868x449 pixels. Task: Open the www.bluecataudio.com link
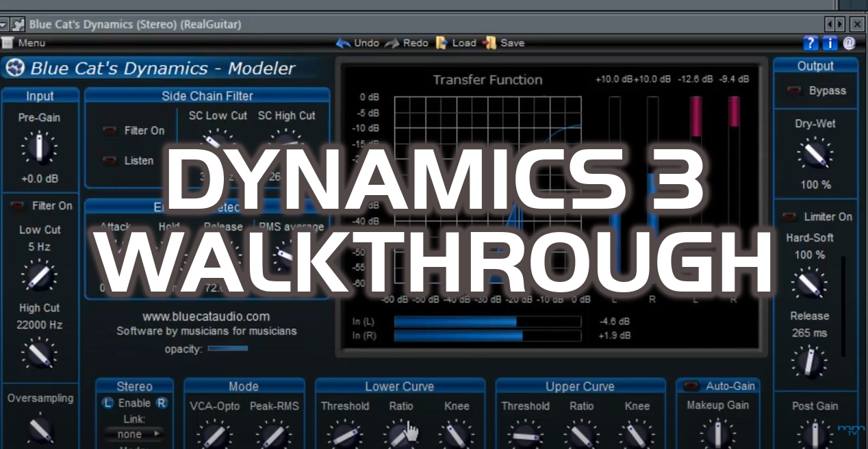pyautogui.click(x=206, y=316)
